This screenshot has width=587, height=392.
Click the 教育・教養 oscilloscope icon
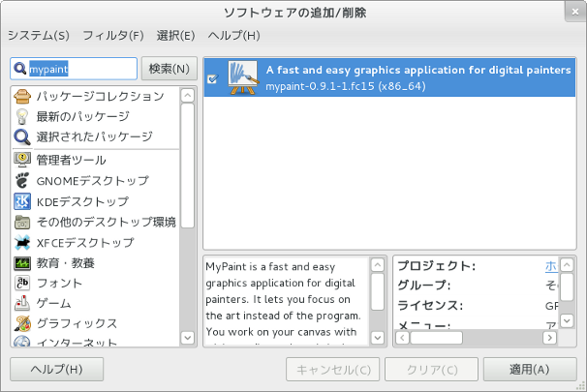click(x=22, y=263)
